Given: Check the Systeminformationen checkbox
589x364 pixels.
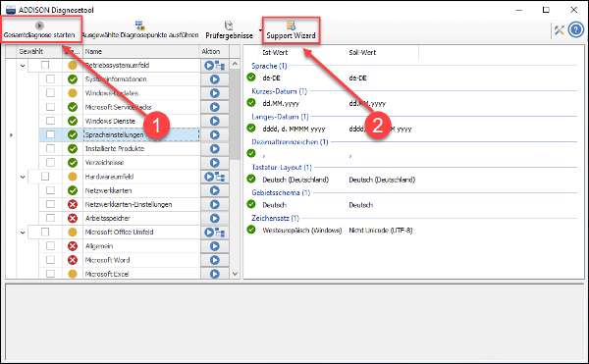Looking at the screenshot, I should (50, 78).
